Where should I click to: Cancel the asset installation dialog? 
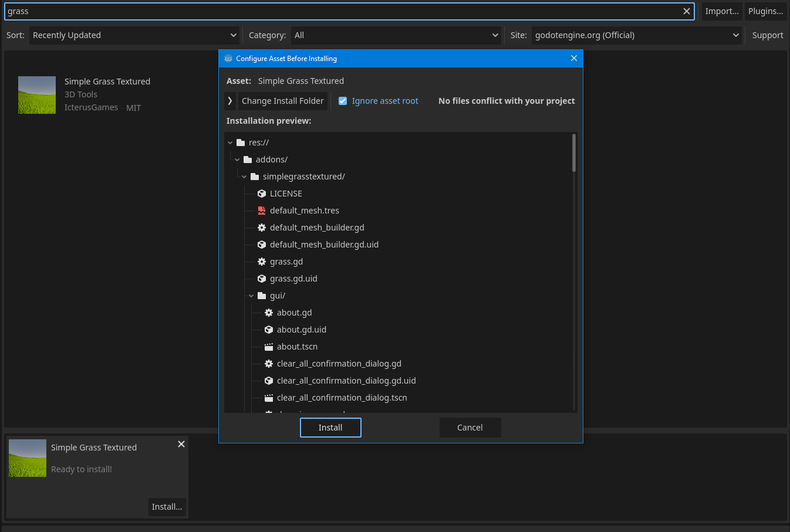pyautogui.click(x=470, y=428)
